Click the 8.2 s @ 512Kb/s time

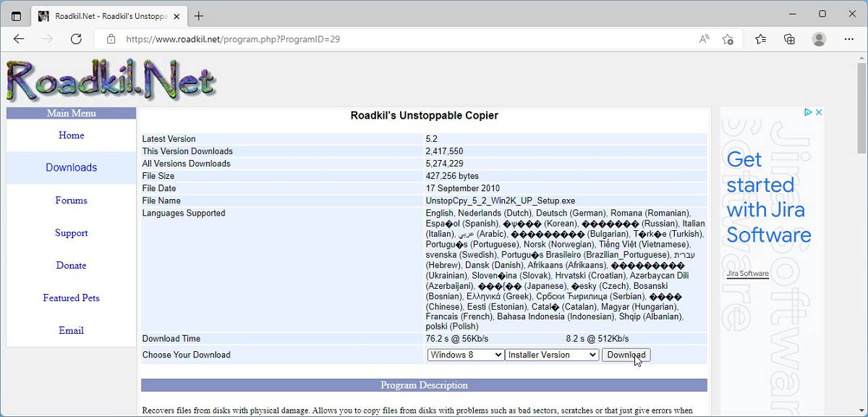tap(597, 339)
